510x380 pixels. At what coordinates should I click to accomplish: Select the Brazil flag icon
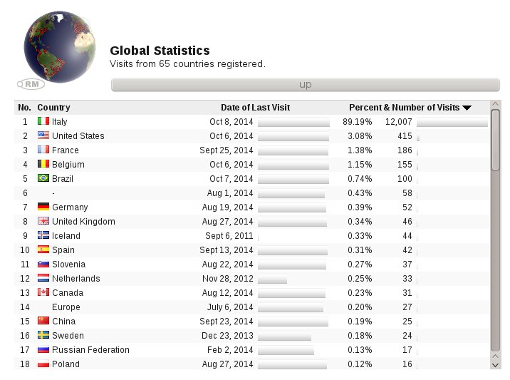click(43, 178)
